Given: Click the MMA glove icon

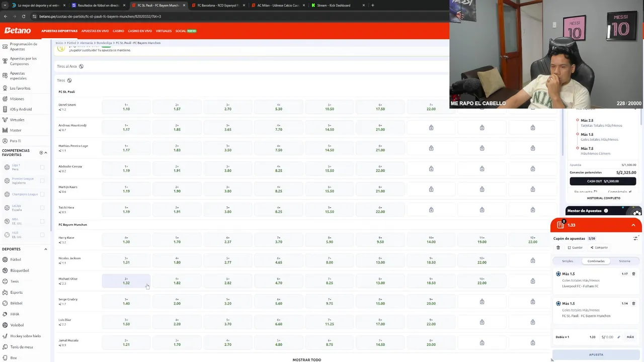Looking at the screenshot, I should tap(5, 314).
